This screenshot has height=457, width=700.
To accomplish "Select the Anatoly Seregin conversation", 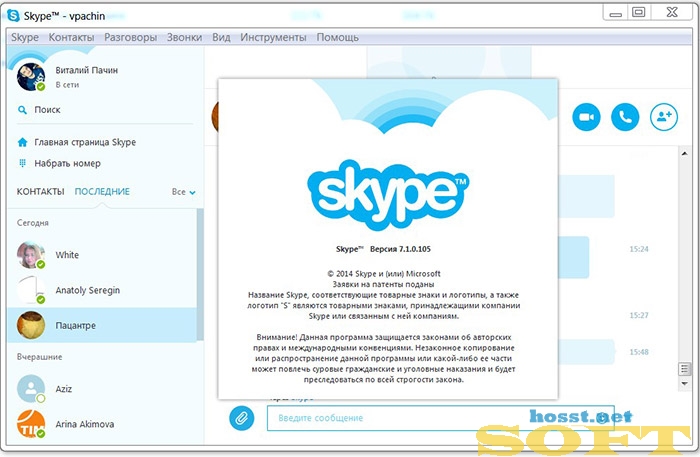I will tap(102, 290).
